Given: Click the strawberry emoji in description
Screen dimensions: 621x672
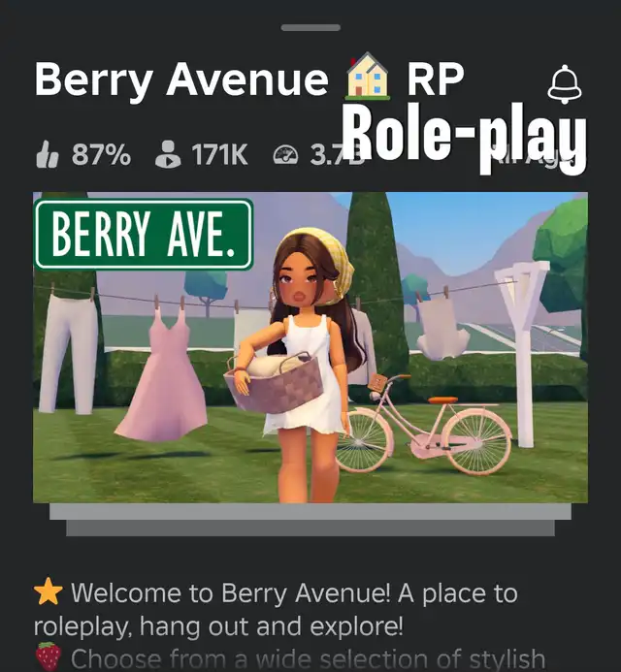Looking at the screenshot, I should pos(49,656).
